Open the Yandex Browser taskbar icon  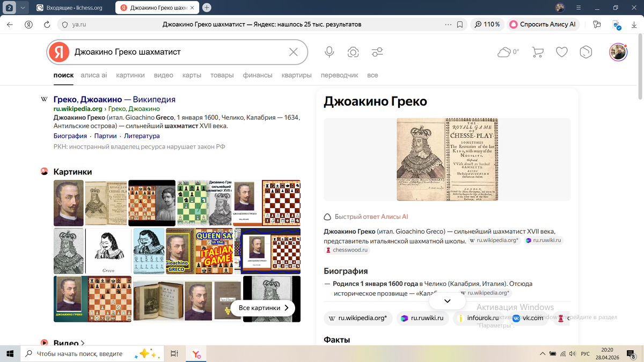197,354
